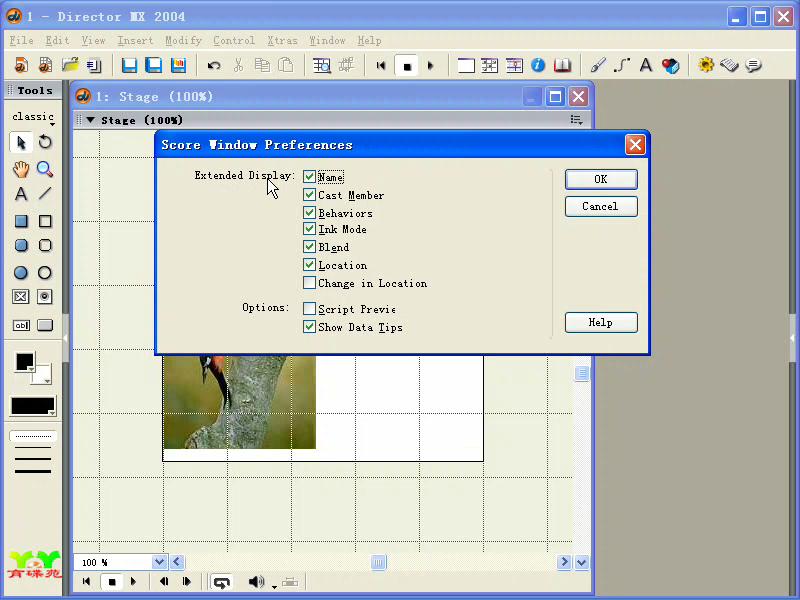
Task: Click the Stage horizontal scrollbar thumb
Action: coord(379,562)
